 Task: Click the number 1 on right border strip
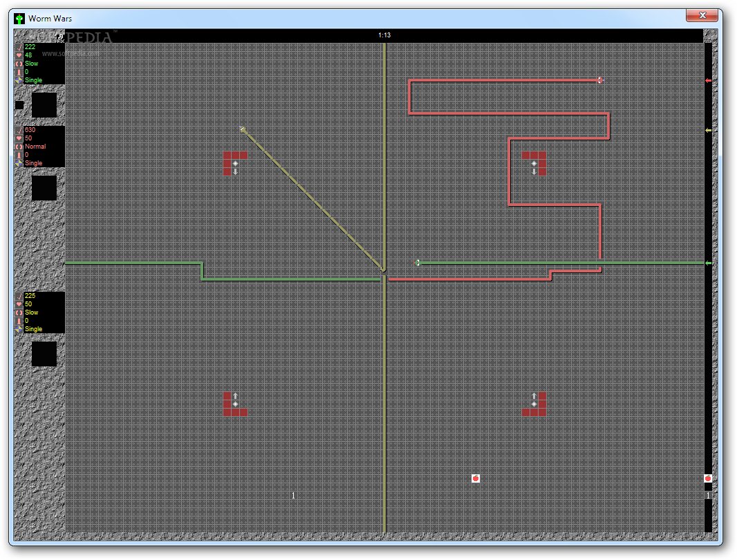[x=708, y=496]
